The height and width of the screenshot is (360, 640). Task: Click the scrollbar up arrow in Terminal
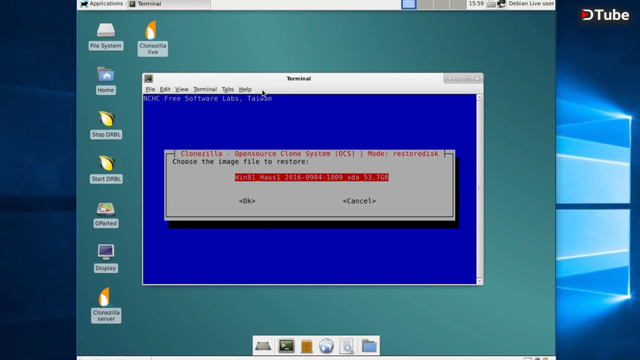coord(480,97)
